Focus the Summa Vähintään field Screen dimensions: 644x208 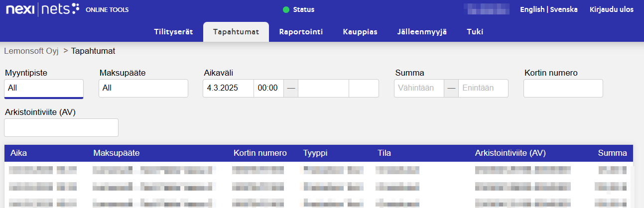419,88
